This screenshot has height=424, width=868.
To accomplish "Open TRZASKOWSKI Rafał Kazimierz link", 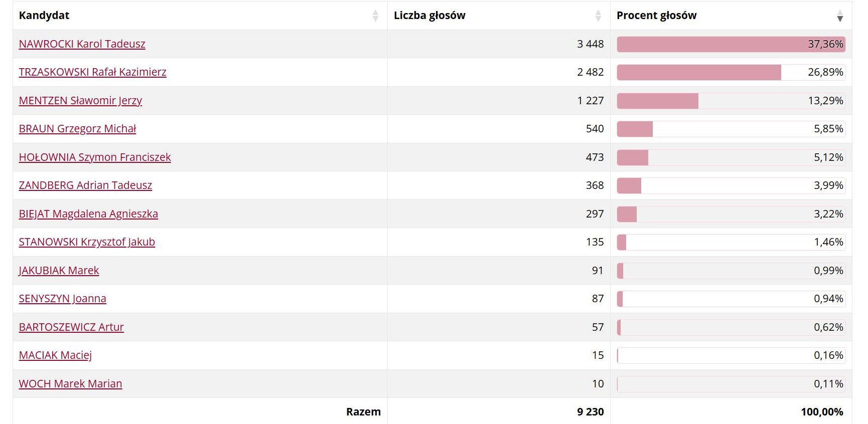I will tap(92, 72).
